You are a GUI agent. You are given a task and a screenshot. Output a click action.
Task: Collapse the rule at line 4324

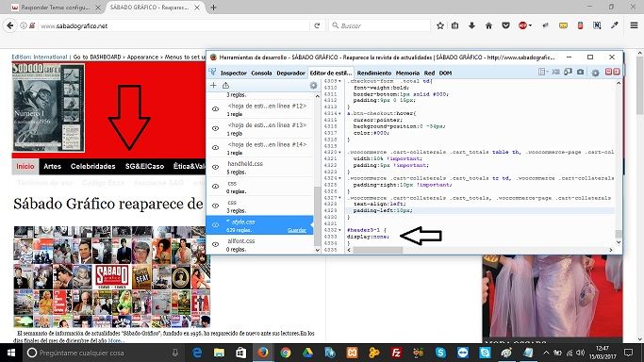pos(339,178)
